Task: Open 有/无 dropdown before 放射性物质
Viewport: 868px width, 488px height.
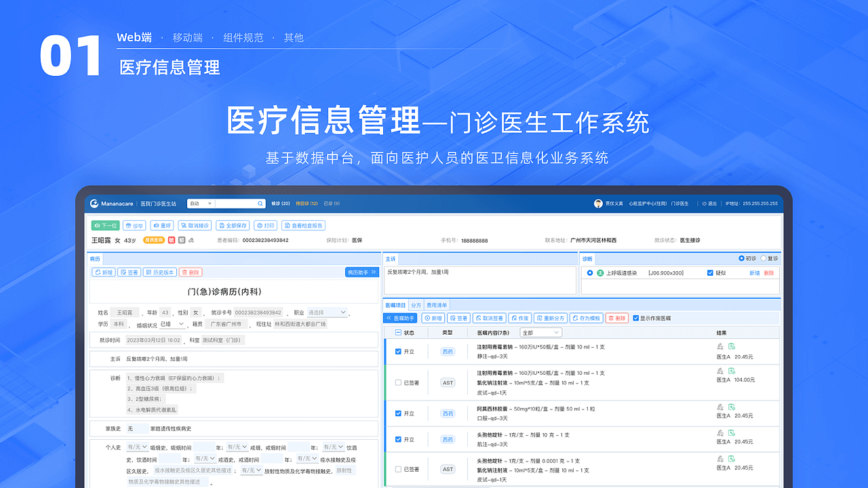Action: point(252,470)
